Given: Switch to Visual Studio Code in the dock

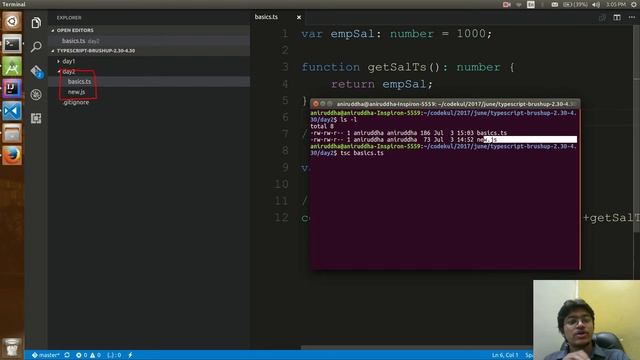Looking at the screenshot, I should (x=12, y=111).
